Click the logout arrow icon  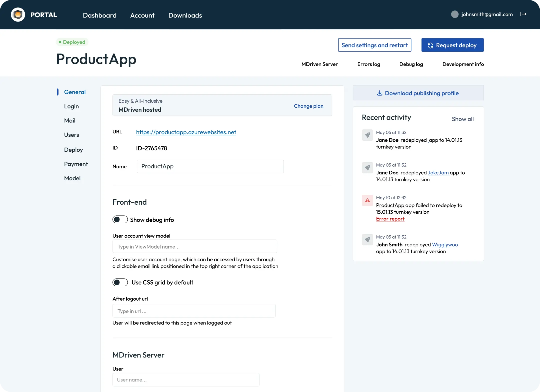pyautogui.click(x=523, y=14)
